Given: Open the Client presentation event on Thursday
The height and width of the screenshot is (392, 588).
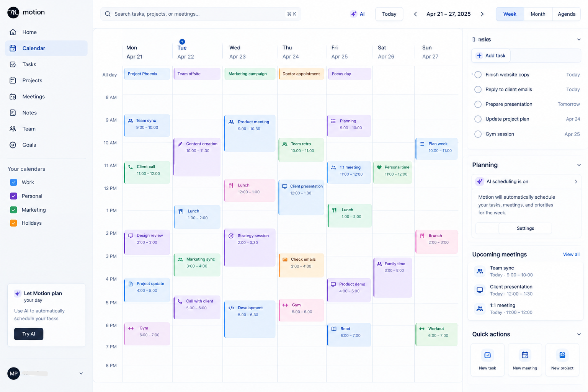Looking at the screenshot, I should coord(301,198).
